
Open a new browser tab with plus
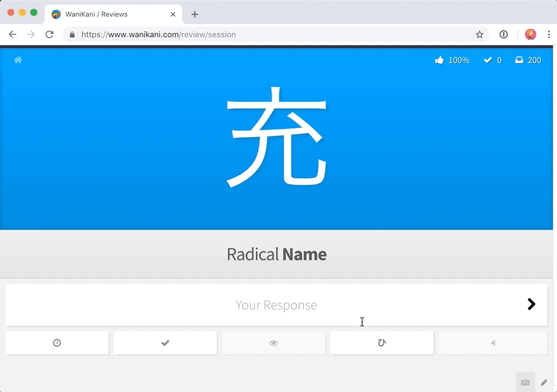pyautogui.click(x=195, y=14)
